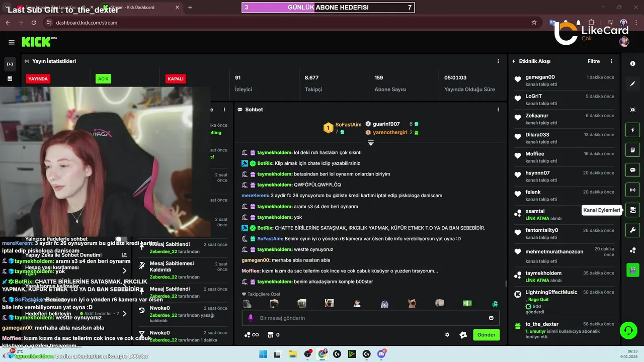Image resolution: width=644 pixels, height=362 pixels.
Task: Toggle the document notes panel icon in sidebar
Action: [633, 150]
